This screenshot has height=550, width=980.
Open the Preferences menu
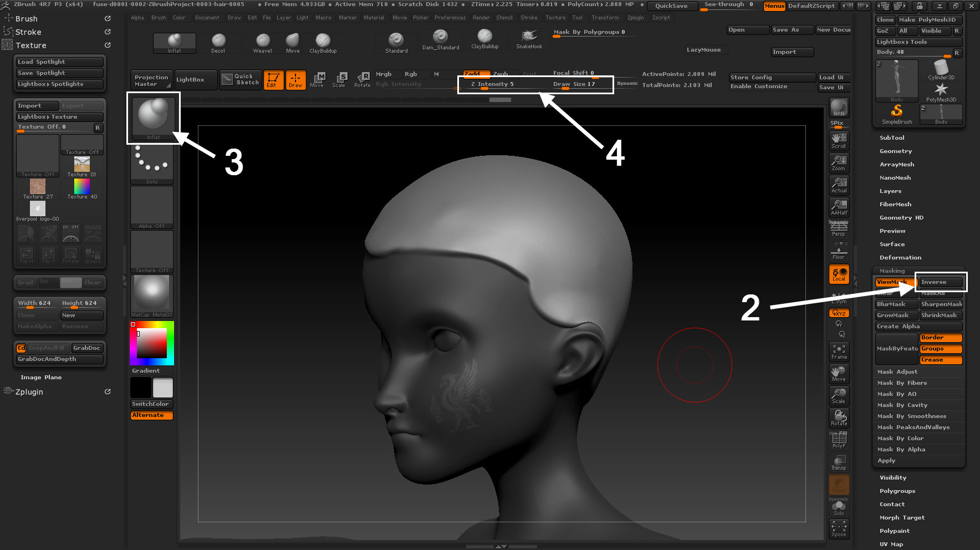click(450, 18)
